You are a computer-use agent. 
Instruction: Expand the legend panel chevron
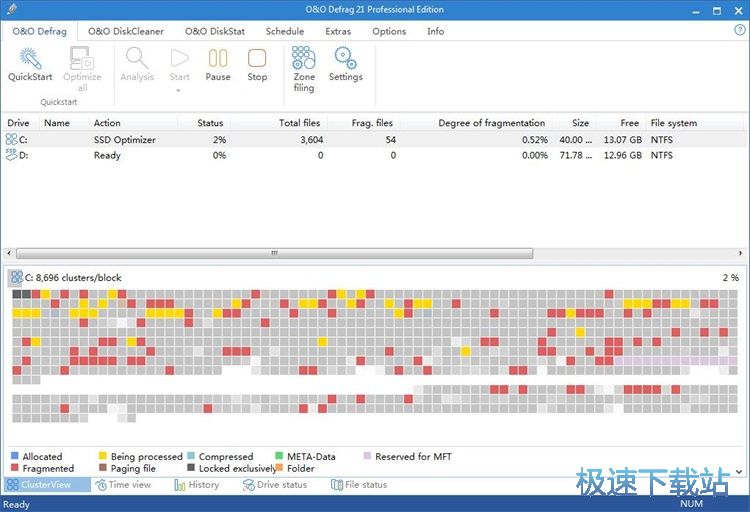pyautogui.click(x=739, y=471)
